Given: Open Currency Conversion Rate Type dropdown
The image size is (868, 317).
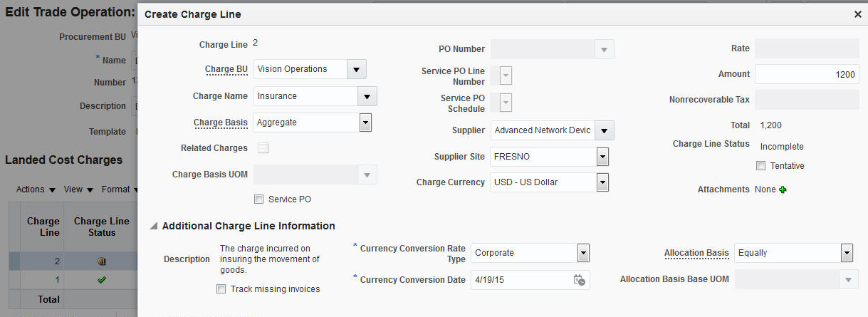Looking at the screenshot, I should (x=583, y=253).
